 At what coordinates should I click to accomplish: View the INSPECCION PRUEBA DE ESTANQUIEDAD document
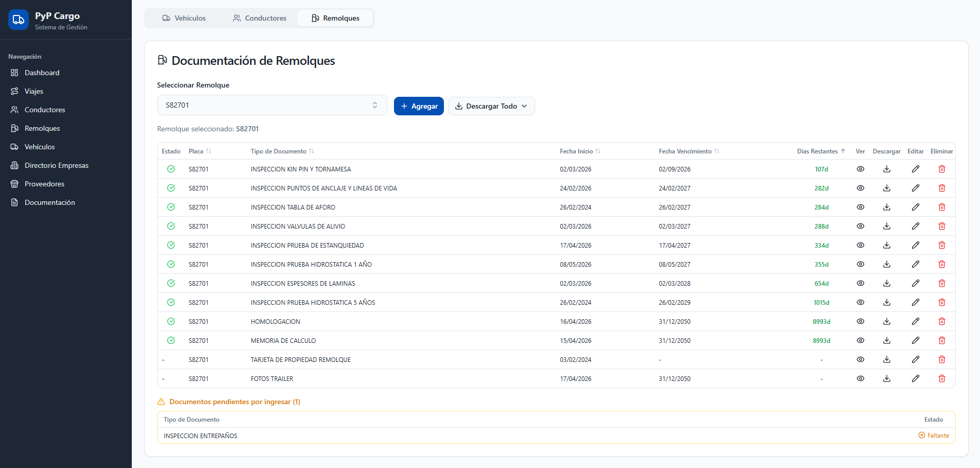click(x=860, y=245)
